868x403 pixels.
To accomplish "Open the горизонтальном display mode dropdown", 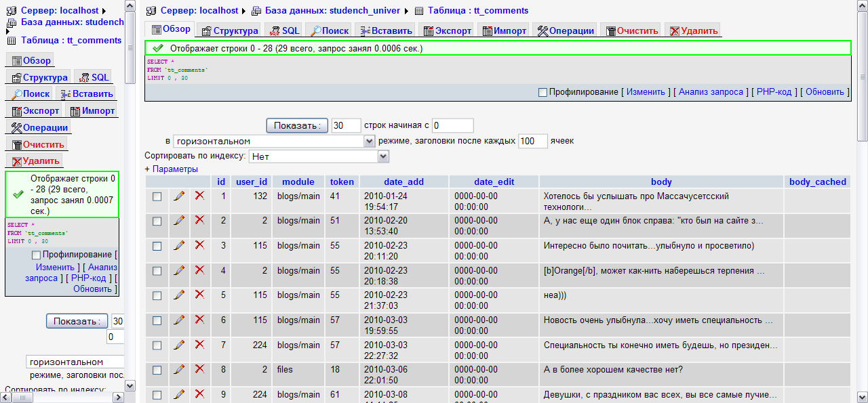I will tap(274, 141).
